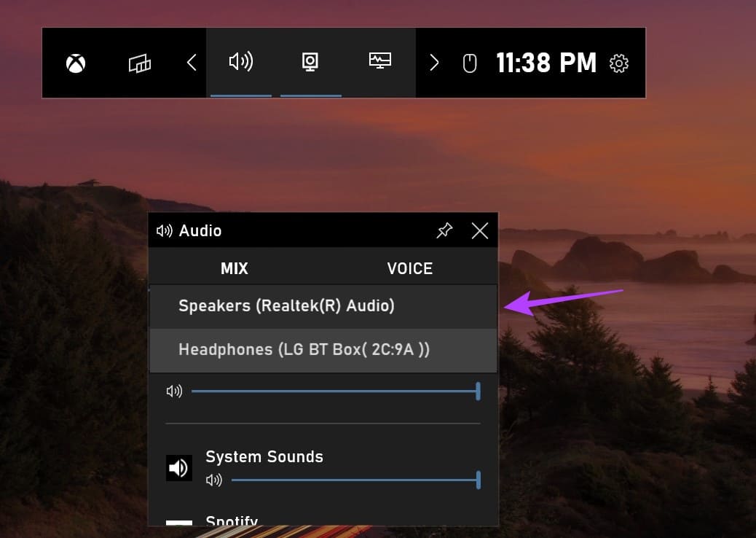
Task: Adjust the master volume slider
Action: [x=335, y=391]
